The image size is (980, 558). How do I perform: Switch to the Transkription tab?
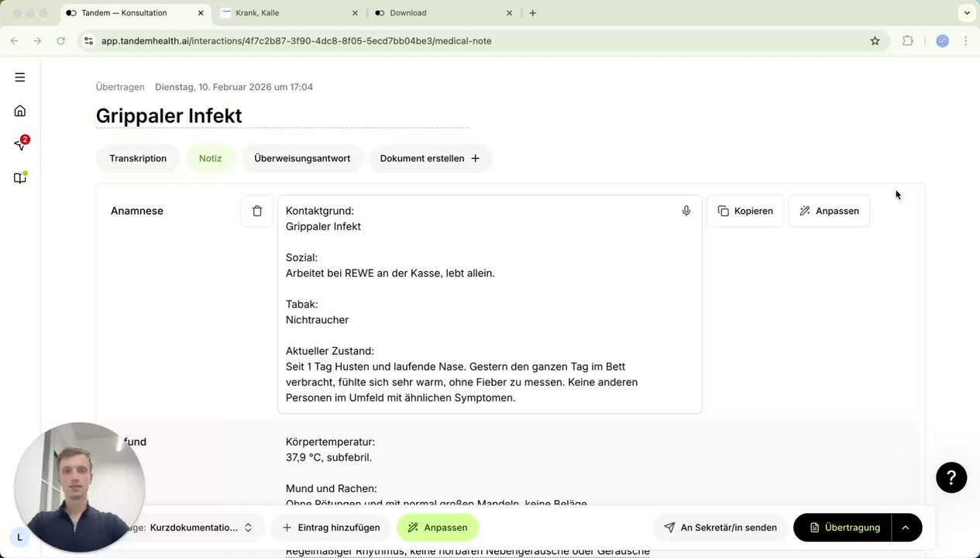[x=138, y=158]
